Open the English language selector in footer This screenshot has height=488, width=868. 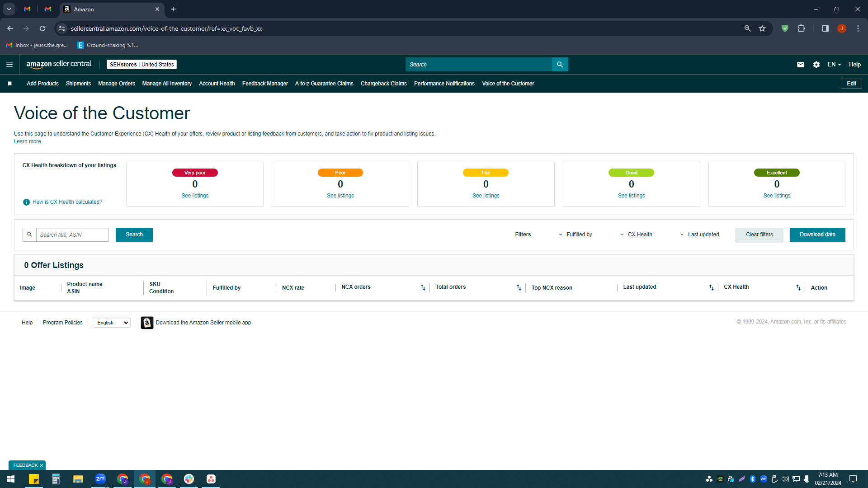click(x=112, y=323)
